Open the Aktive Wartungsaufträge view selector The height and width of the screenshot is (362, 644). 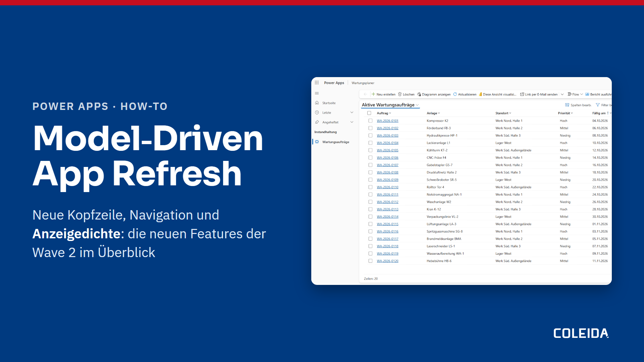click(390, 105)
